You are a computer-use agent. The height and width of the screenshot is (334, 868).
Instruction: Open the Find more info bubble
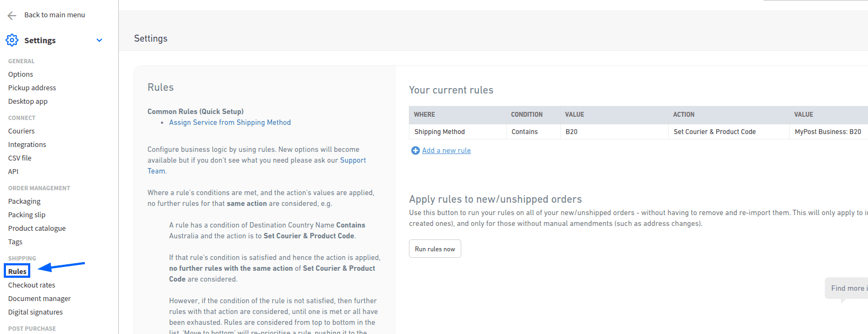(847, 288)
